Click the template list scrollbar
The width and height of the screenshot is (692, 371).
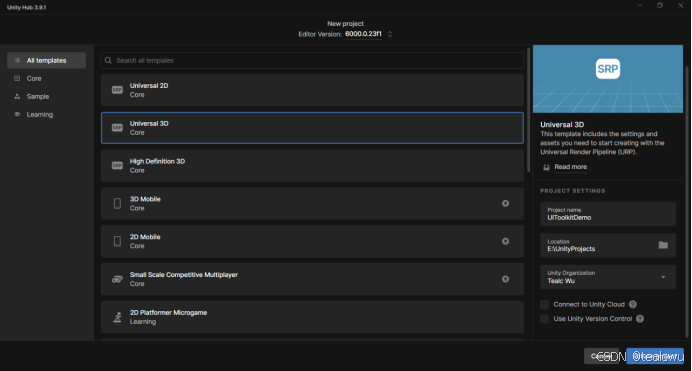[x=528, y=110]
